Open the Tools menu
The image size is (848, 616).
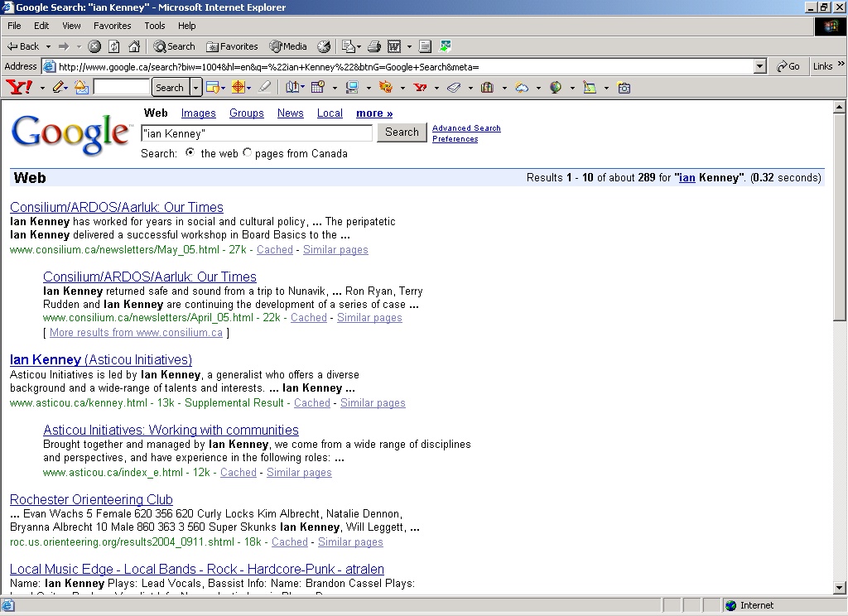[x=155, y=26]
